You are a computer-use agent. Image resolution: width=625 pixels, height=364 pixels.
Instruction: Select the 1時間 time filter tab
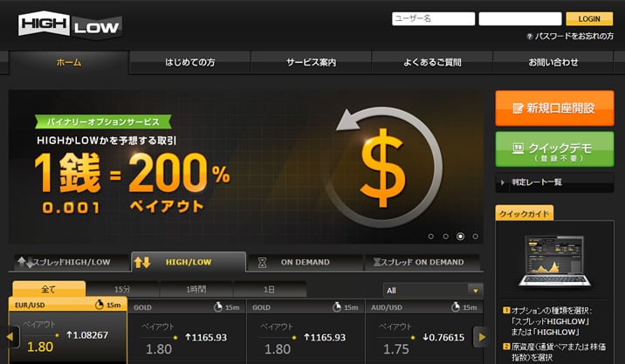coord(196,290)
